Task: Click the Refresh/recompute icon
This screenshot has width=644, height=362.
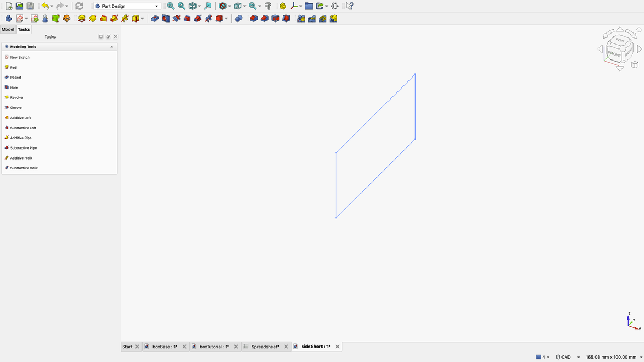Action: coord(79,6)
